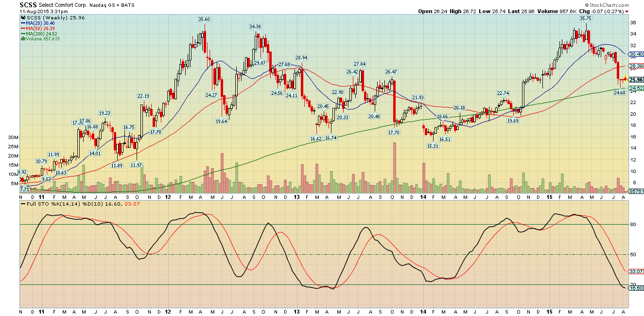
Task: Click the 28.94 price label
Action: click(x=301, y=58)
